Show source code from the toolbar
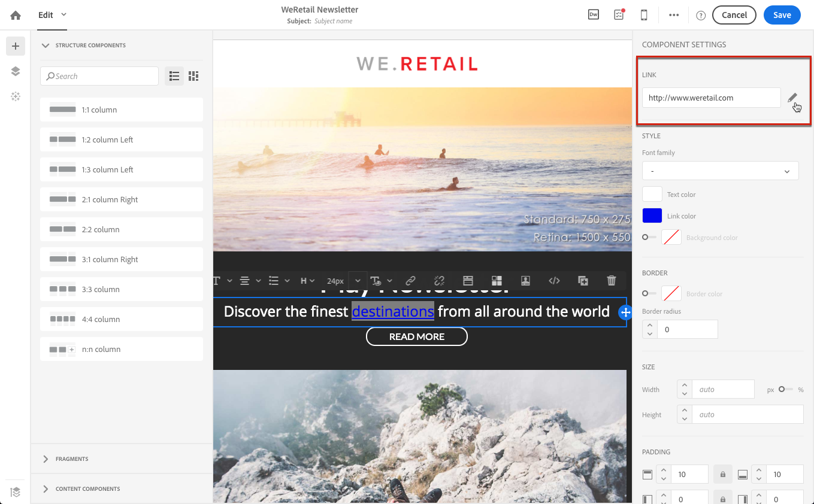Screen dimensions: 814x504 [x=554, y=281]
